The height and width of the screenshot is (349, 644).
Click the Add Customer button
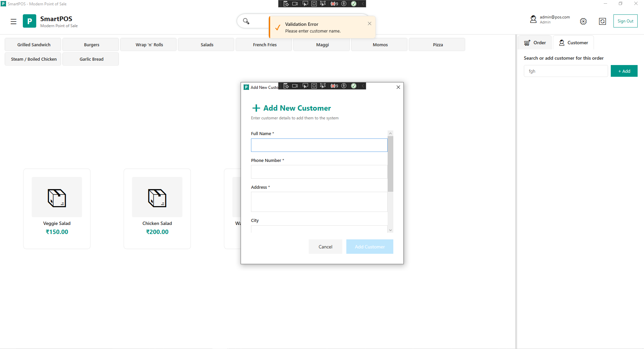369,247
